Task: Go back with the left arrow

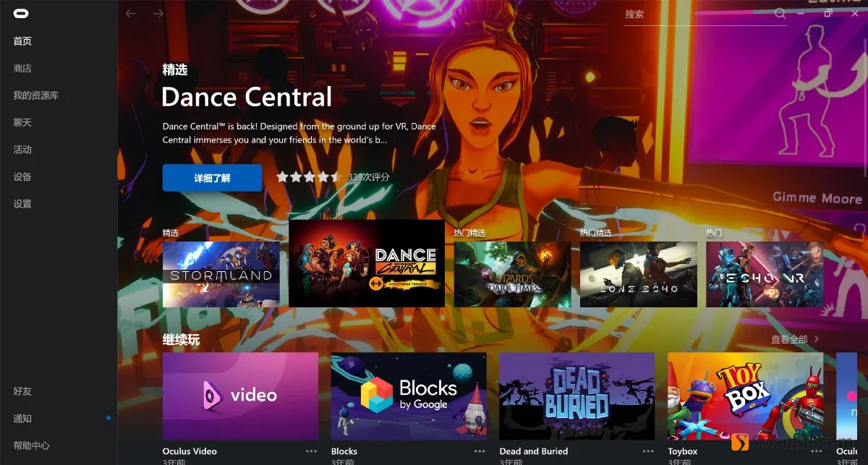Action: point(131,14)
